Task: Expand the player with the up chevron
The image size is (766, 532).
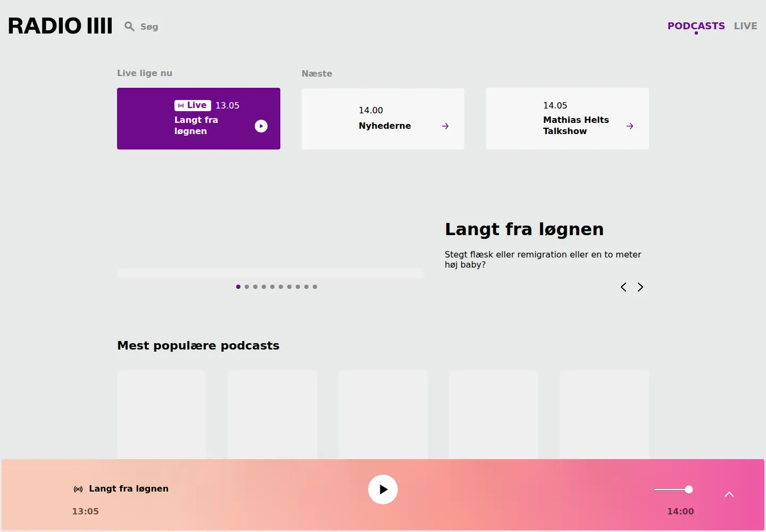Action: click(729, 494)
